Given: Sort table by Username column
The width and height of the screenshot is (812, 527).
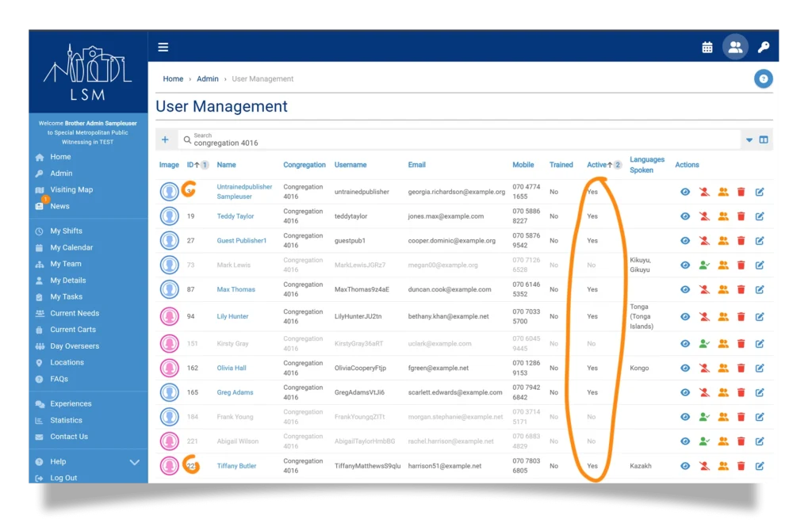Looking at the screenshot, I should pyautogui.click(x=350, y=165).
